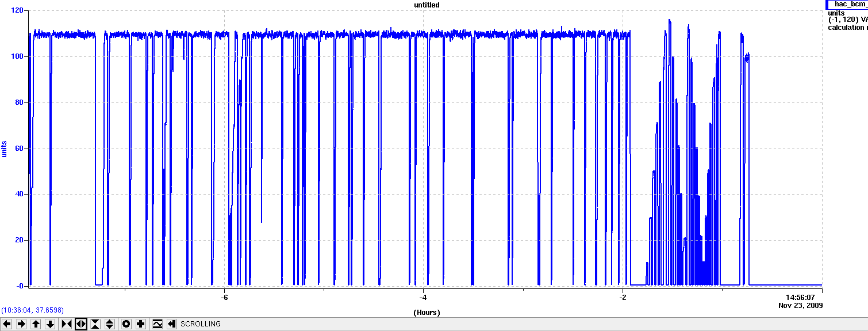The height and width of the screenshot is (331, 868).
Task: Select the hac_bcm legend entry
Action: [847, 4]
